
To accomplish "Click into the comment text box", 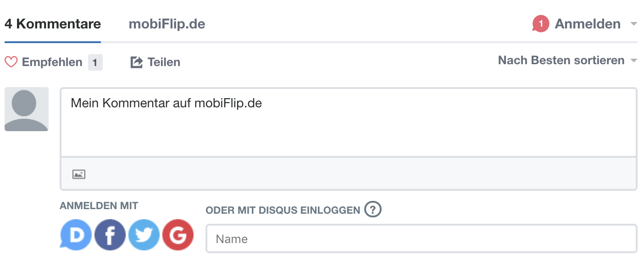I will [349, 122].
